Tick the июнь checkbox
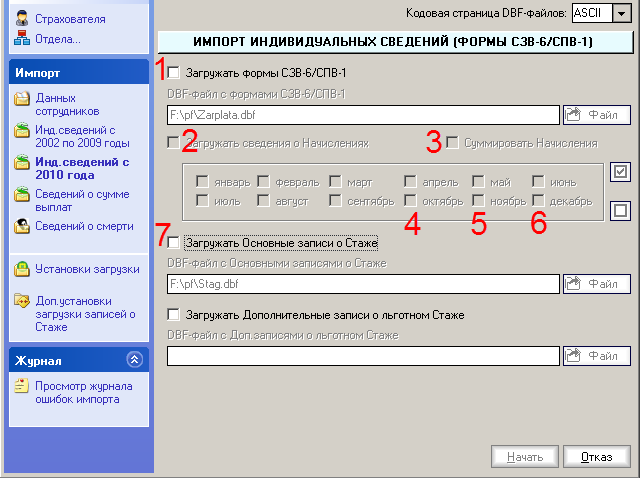The image size is (640, 478). click(x=538, y=181)
